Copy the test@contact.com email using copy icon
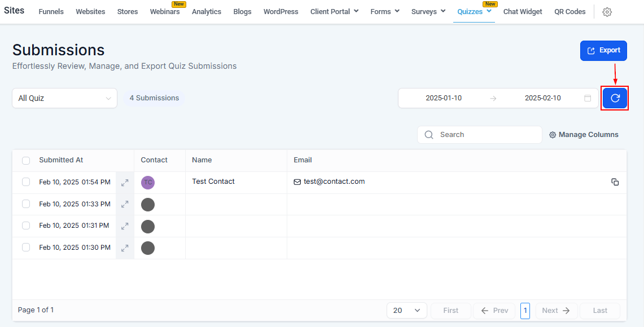 pyautogui.click(x=615, y=182)
